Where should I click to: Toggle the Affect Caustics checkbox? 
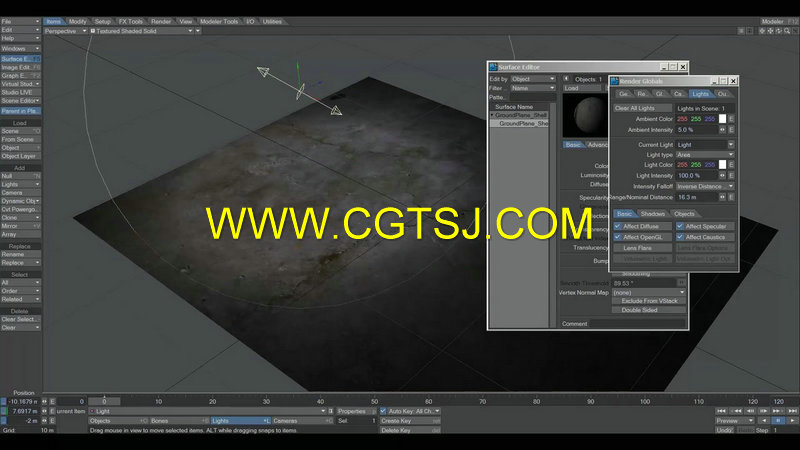click(680, 237)
